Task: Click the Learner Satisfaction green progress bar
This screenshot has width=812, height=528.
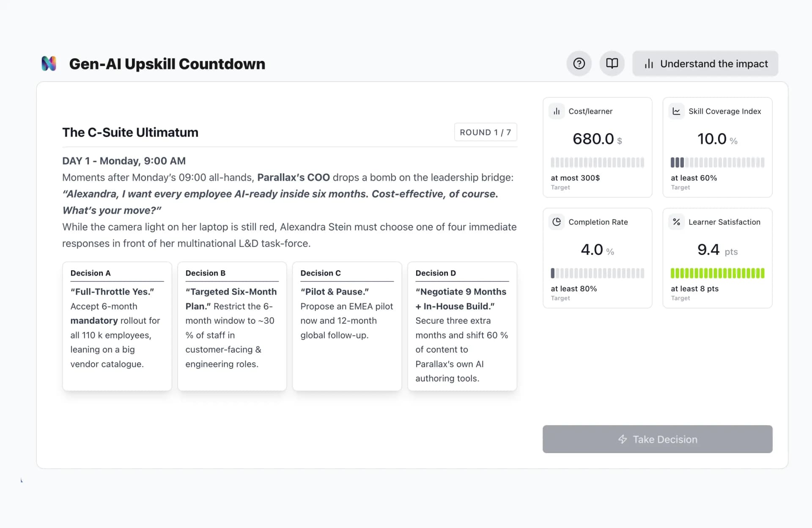Action: [717, 273]
